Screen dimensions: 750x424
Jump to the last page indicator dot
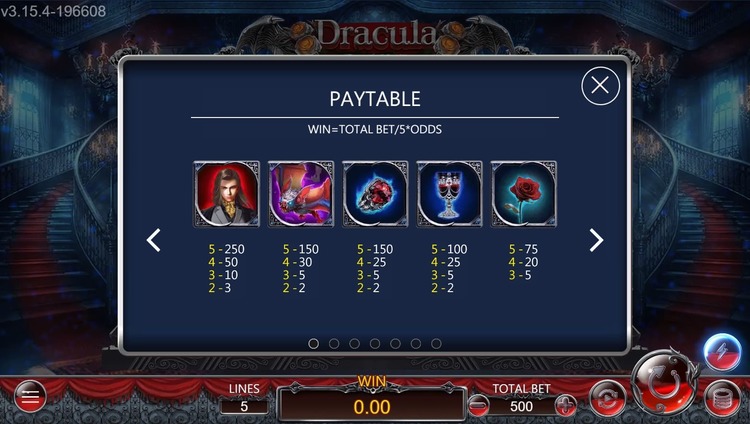[x=436, y=344]
